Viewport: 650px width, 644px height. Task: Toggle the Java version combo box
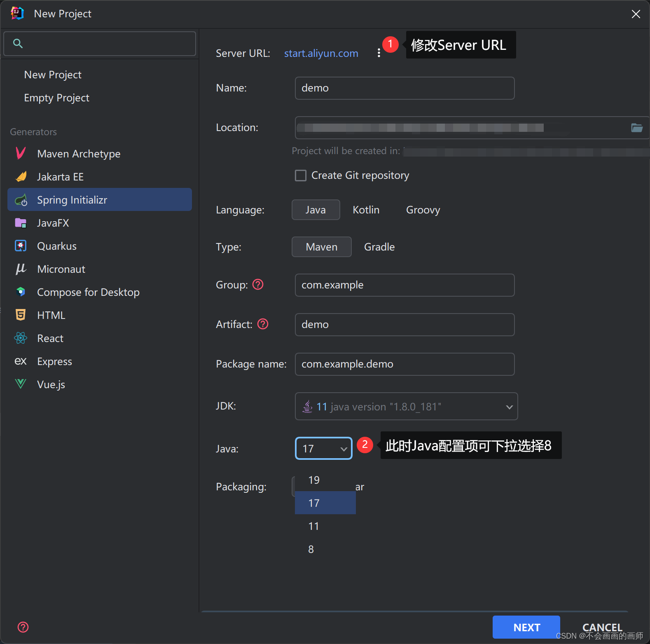pos(324,448)
